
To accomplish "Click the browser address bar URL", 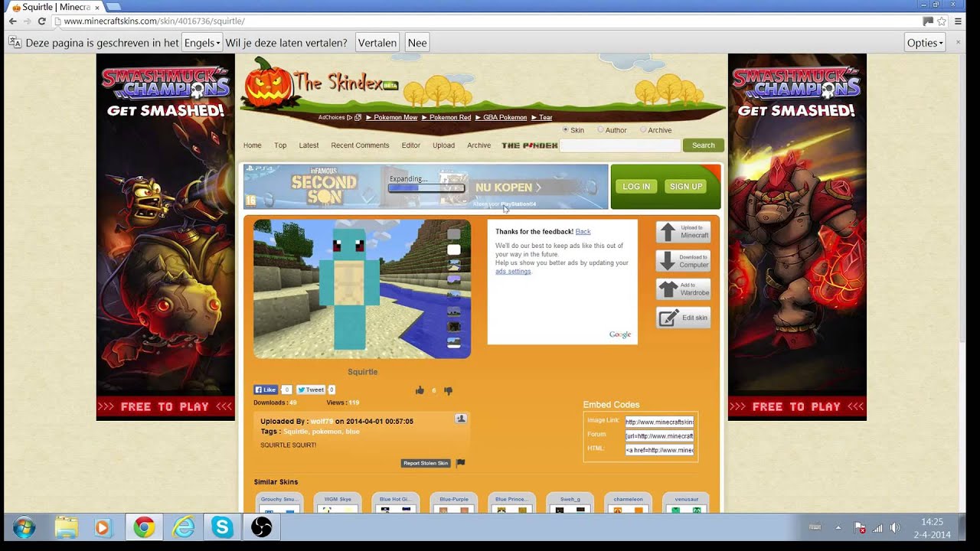I will pyautogui.click(x=155, y=21).
